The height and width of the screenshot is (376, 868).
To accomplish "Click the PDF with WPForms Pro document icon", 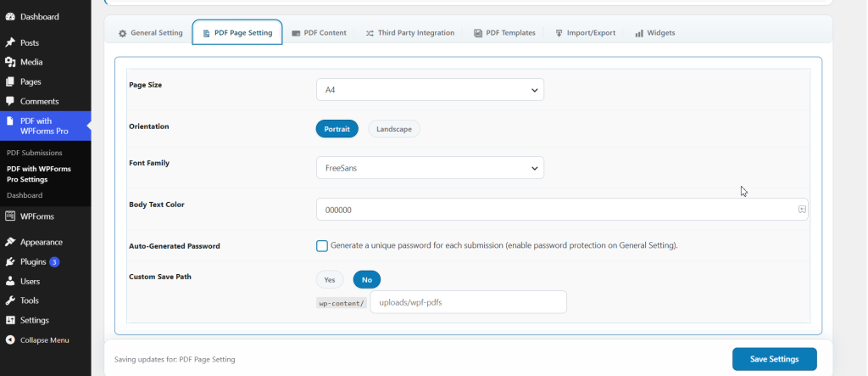I will tap(10, 121).
